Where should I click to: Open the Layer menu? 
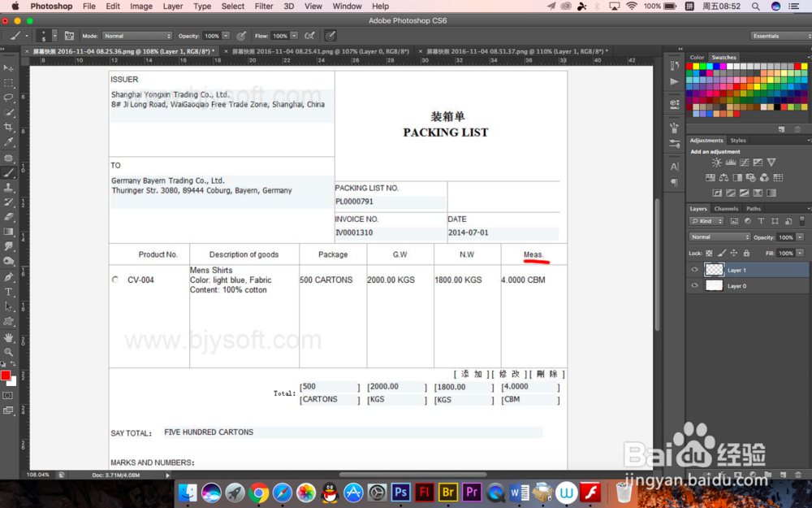pos(172,7)
